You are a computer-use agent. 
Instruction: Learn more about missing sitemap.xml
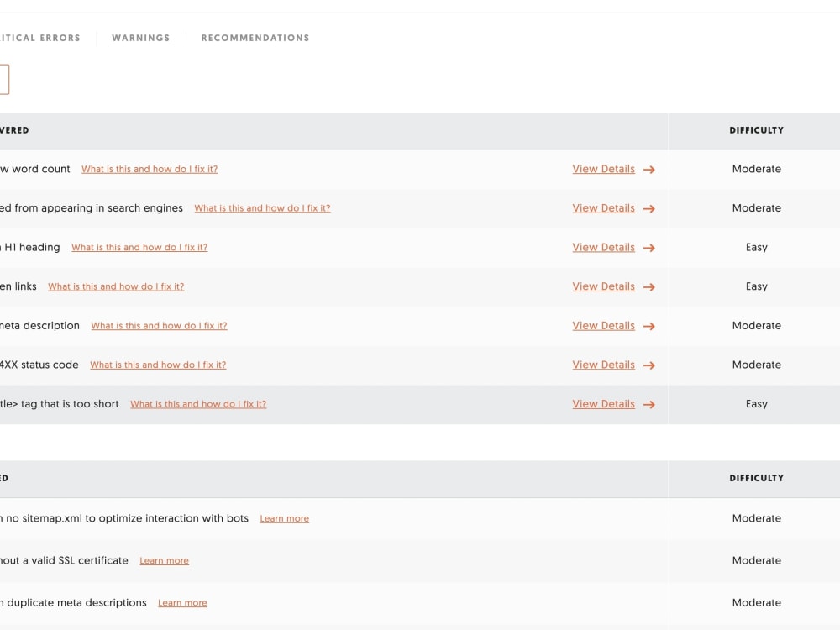click(x=285, y=518)
